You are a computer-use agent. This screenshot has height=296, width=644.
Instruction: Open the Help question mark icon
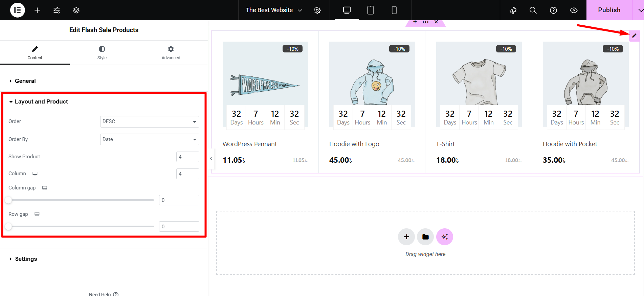point(553,10)
